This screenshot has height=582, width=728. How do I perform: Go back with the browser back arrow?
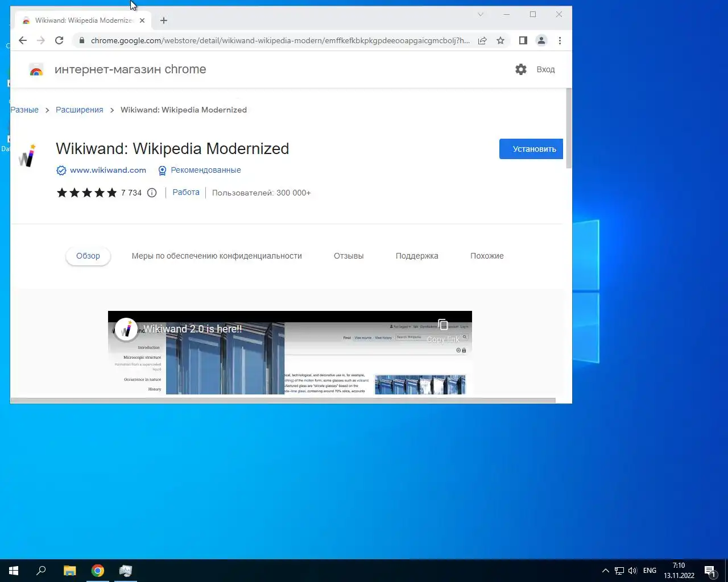click(x=23, y=40)
